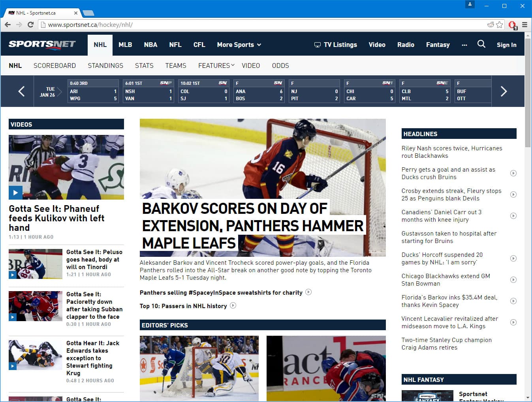
Task: Open Craig Adams retires headline
Action: pos(447,344)
